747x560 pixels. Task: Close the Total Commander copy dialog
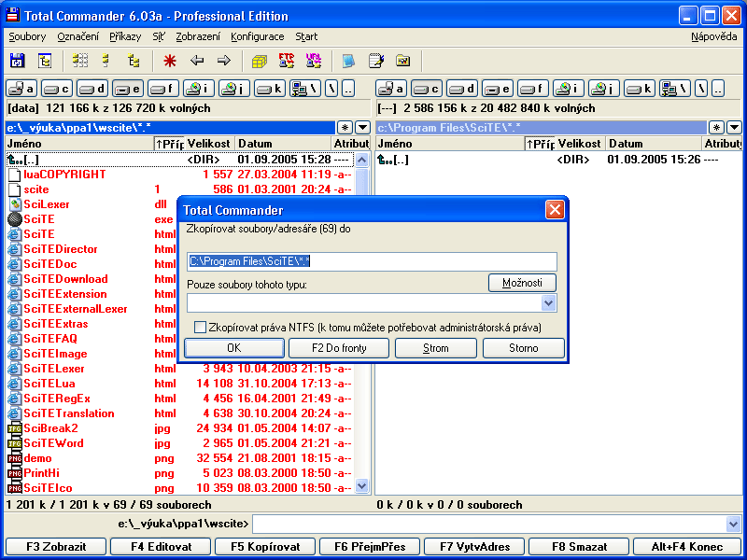[x=555, y=210]
